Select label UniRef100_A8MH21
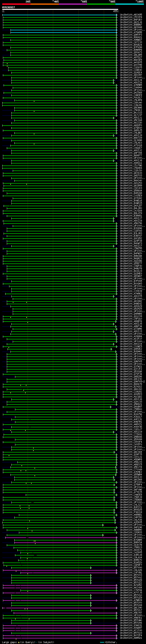This screenshot has height=644, width=146. coord(131,638)
